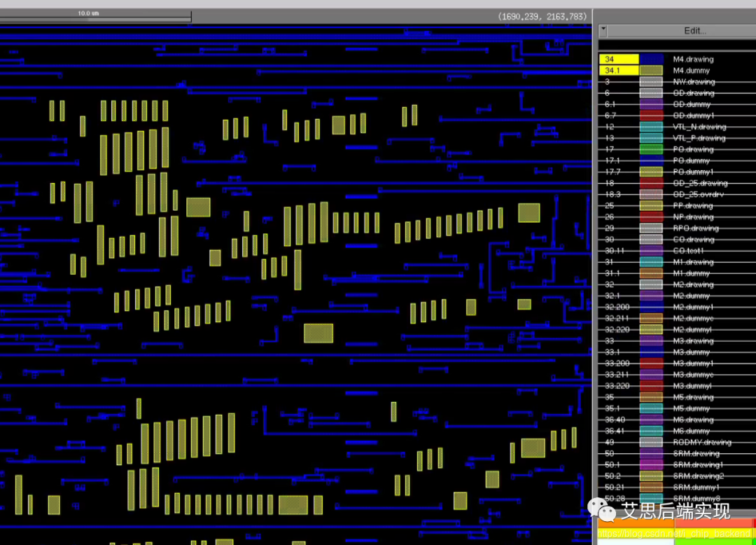Screen dimensions: 756x545
Task: Select the NW.drawing layer name
Action: 693,82
